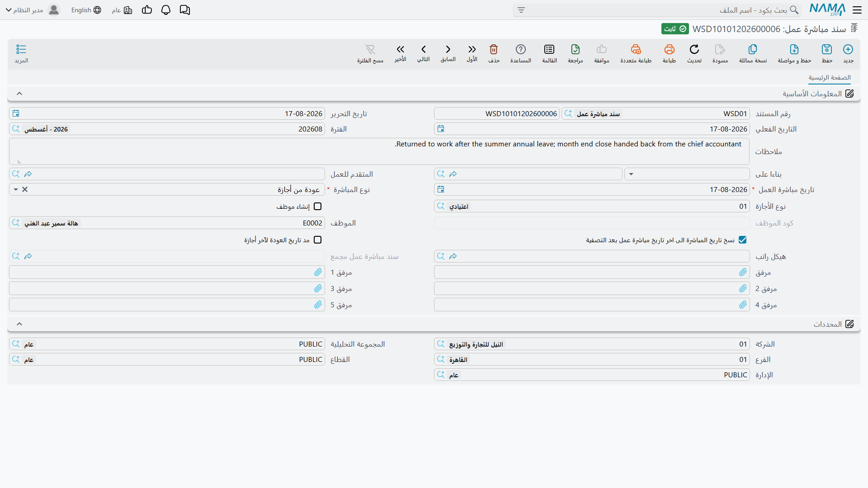Open المساعدة (Help) icon
The height and width of the screenshot is (488, 868).
(521, 49)
